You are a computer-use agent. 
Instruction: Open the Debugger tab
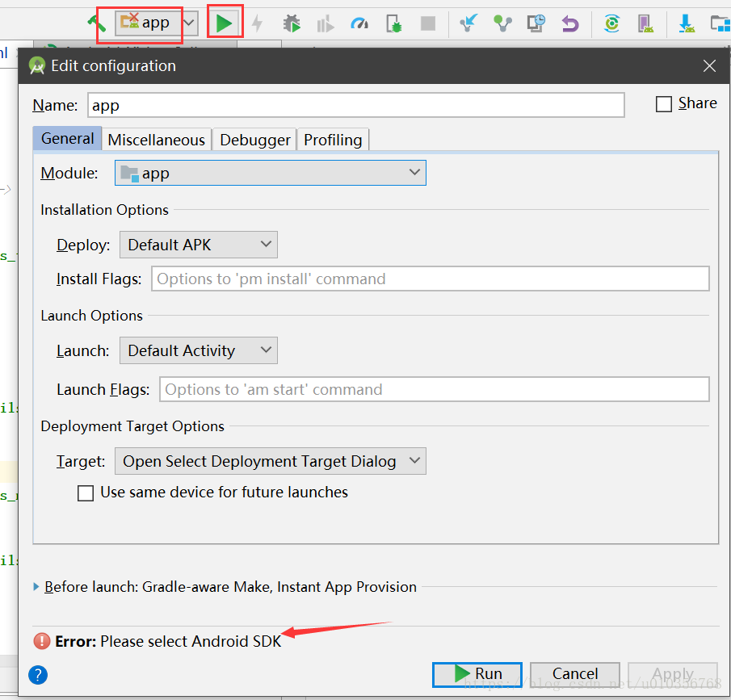[255, 140]
